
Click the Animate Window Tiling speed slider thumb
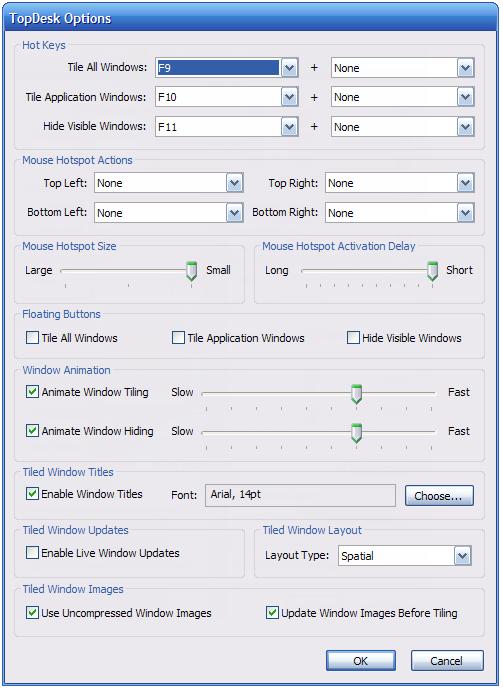tap(357, 394)
